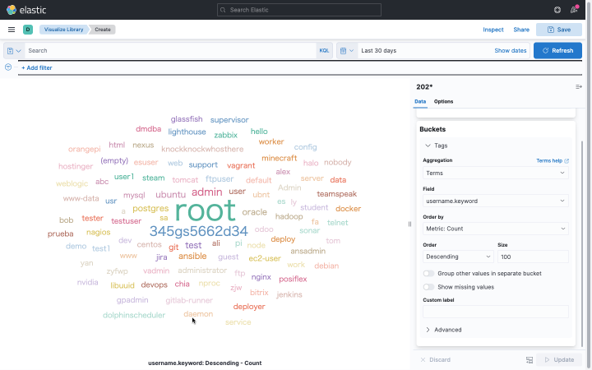
Task: Open saved queries menu icon
Action: click(x=14, y=51)
